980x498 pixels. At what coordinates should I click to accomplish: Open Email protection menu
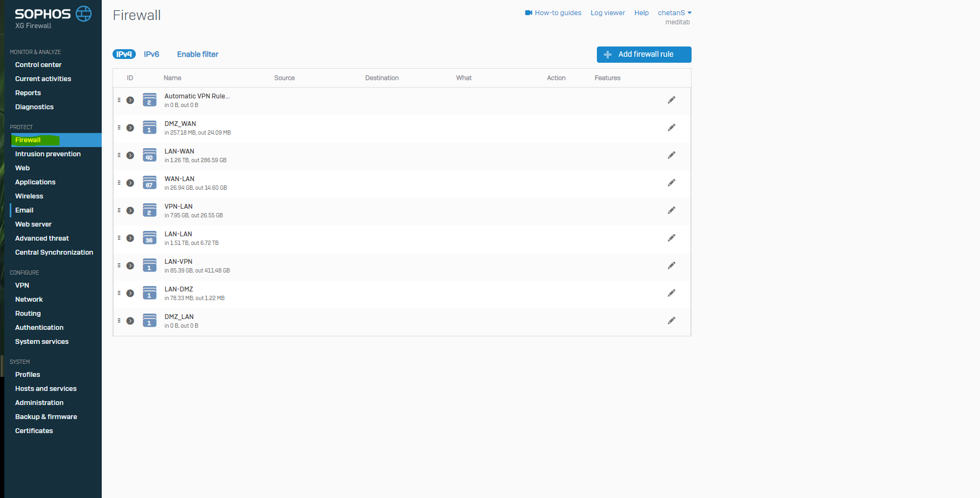pyautogui.click(x=24, y=210)
